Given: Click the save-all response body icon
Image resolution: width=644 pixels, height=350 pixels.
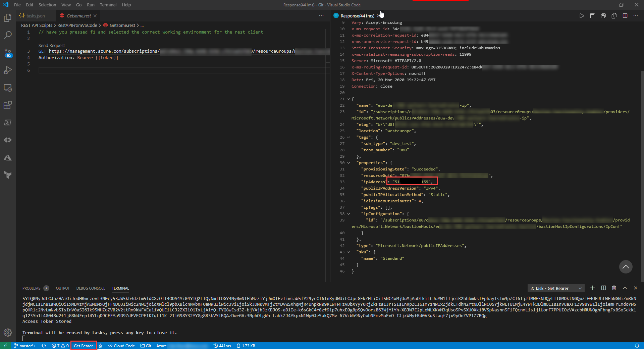Looking at the screenshot, I should click(x=603, y=16).
